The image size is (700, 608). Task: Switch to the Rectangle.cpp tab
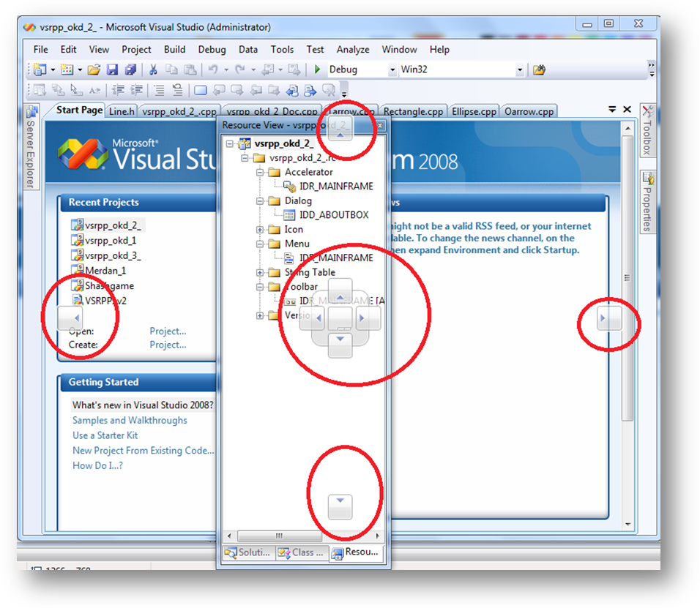click(x=413, y=111)
